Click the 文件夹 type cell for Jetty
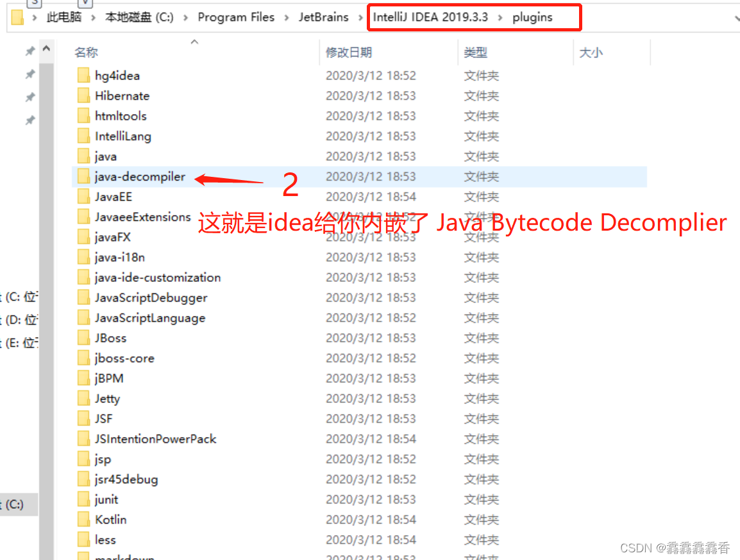The height and width of the screenshot is (560, 740). click(481, 399)
